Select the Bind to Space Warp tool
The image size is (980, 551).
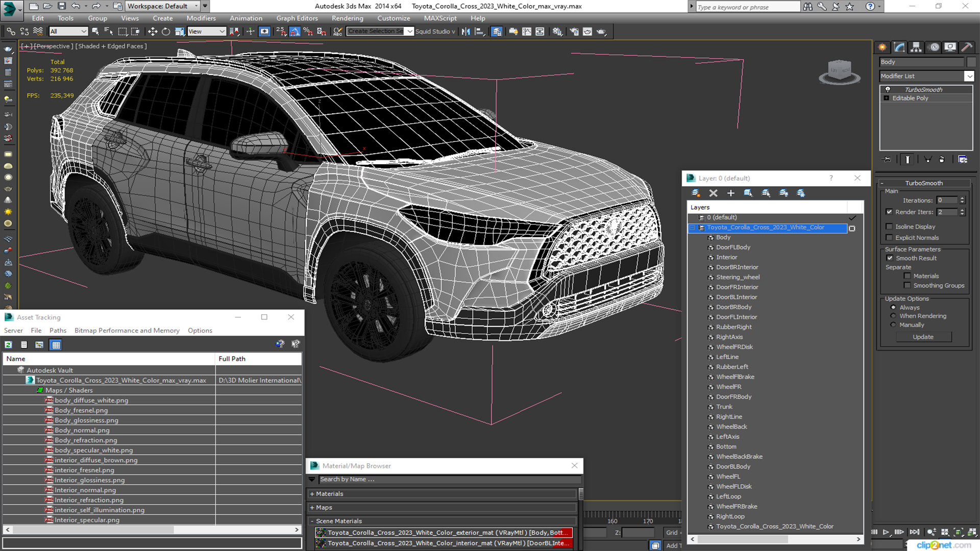[38, 32]
